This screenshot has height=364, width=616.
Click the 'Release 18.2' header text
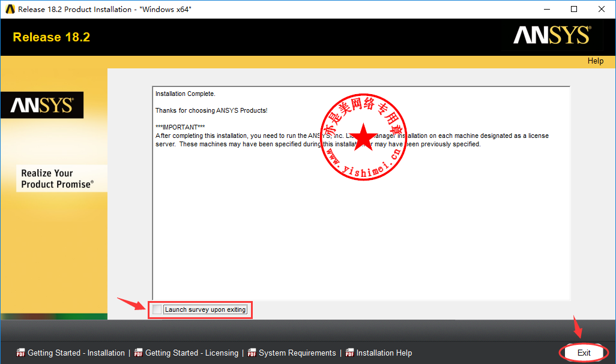tap(52, 37)
